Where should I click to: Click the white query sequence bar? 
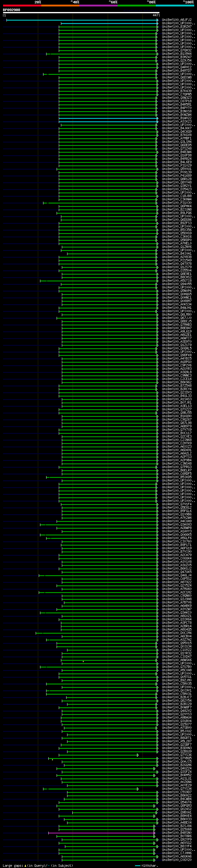81,13
